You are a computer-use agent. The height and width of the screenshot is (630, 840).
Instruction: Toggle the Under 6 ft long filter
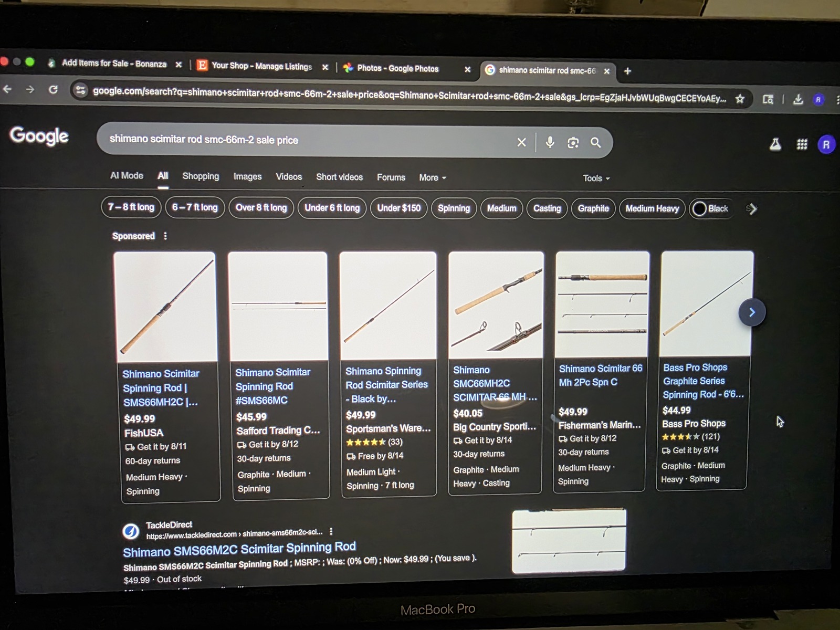pos(332,208)
